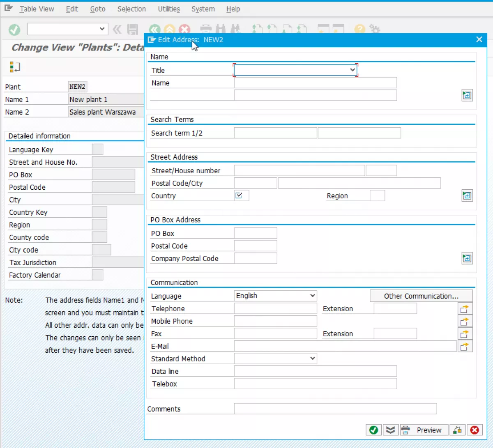Click the icon button under the Plants view title
493x448 pixels.
pos(15,67)
